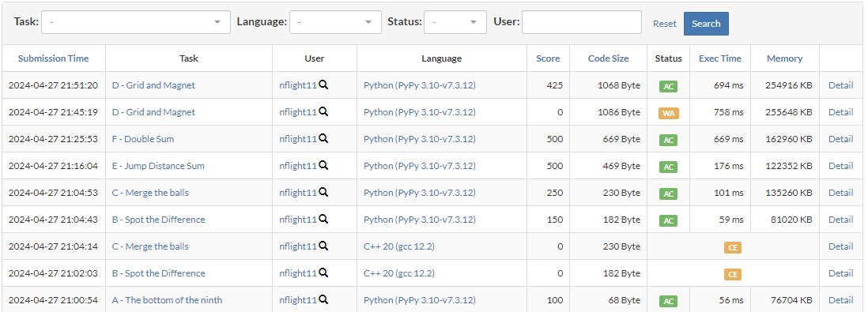Screen dimensions: 868x312
Task: Open the Language filter dropdown
Action: 335,22
